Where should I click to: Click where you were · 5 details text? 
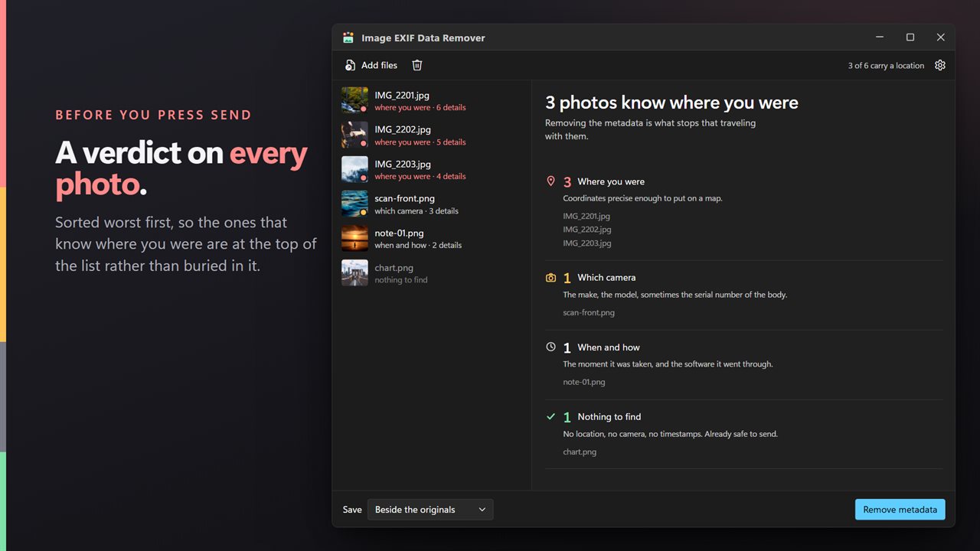420,142
